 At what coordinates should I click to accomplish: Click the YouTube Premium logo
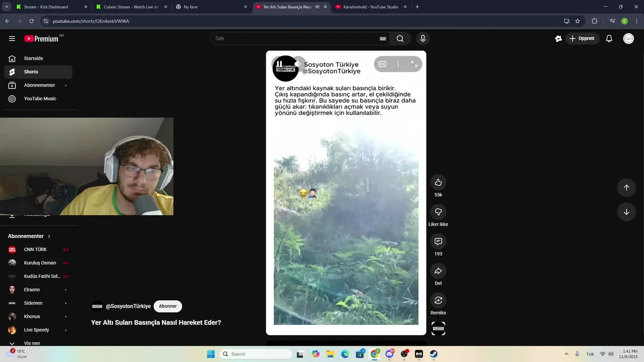point(41,39)
